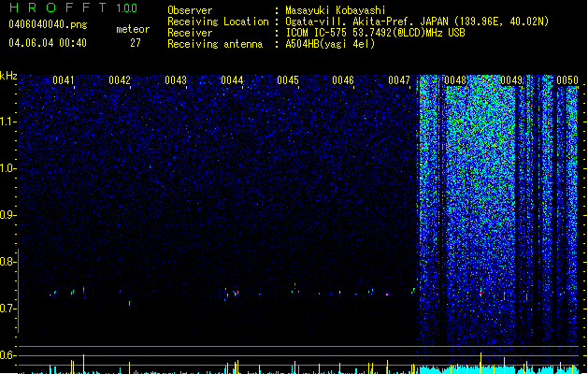Click the 0041 time marker
Screen dimensions: 588x374
pos(64,80)
